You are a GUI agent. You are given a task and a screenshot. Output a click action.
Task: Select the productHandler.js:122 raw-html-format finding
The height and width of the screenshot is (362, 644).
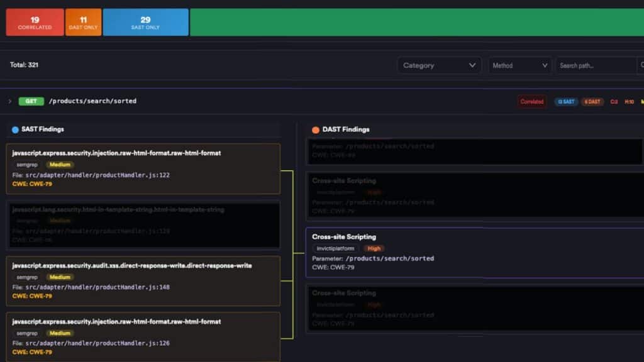point(143,168)
